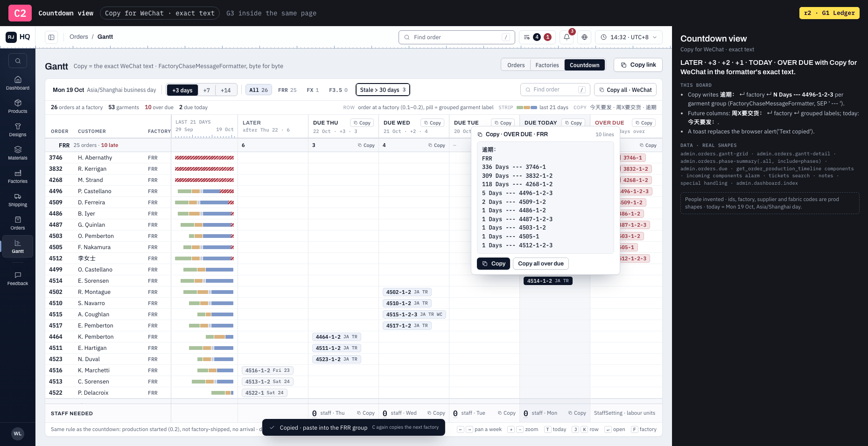This screenshot has height=446, width=868.
Task: Open the filter counts dropdown in header
Action: tap(537, 37)
